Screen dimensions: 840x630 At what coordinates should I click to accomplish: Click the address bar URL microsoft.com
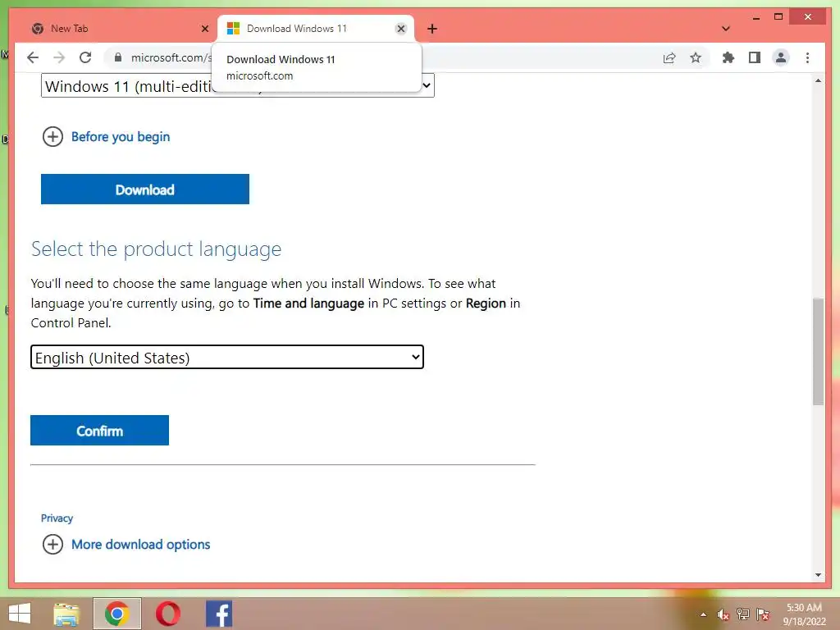[x=171, y=57]
